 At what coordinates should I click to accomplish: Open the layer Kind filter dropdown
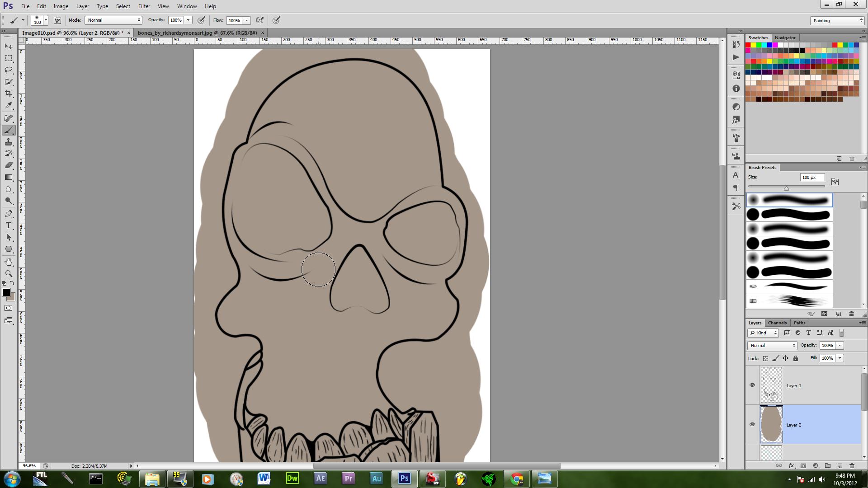tap(763, 333)
